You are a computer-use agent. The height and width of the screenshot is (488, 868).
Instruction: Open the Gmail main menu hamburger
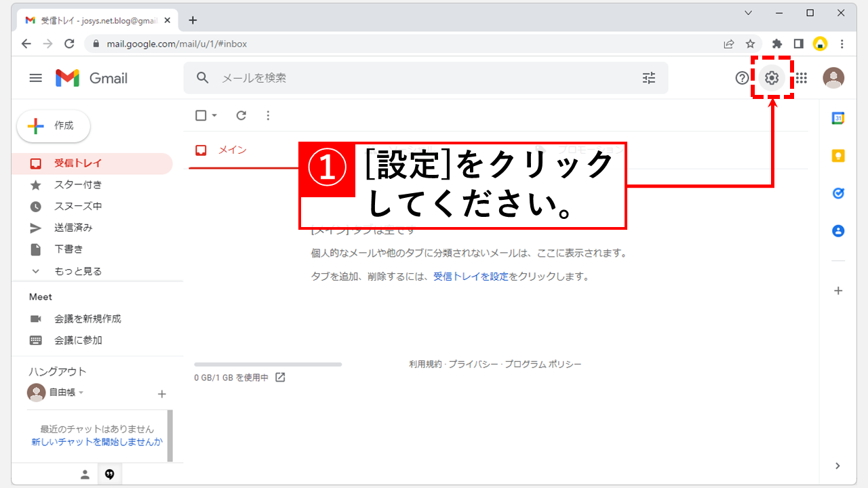[36, 78]
